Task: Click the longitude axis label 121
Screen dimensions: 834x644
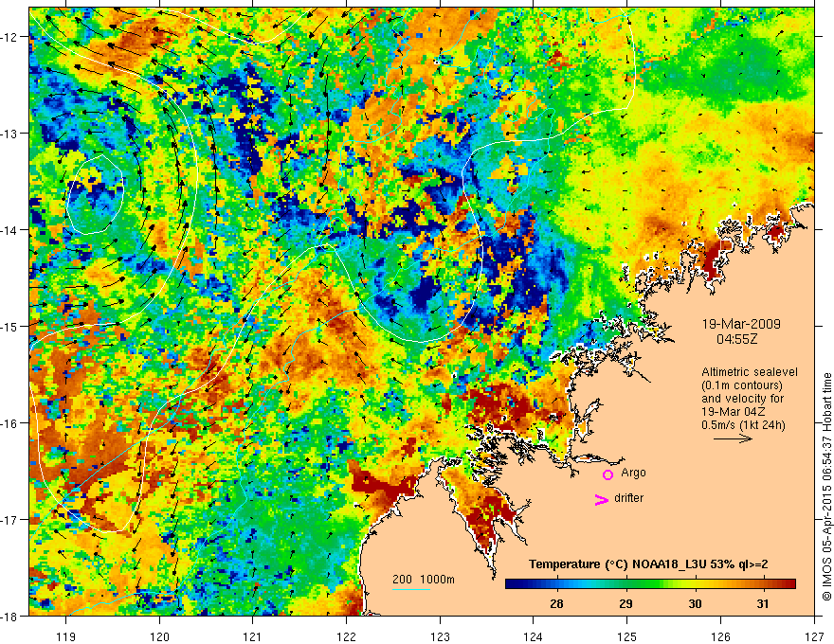Action: pos(253,636)
